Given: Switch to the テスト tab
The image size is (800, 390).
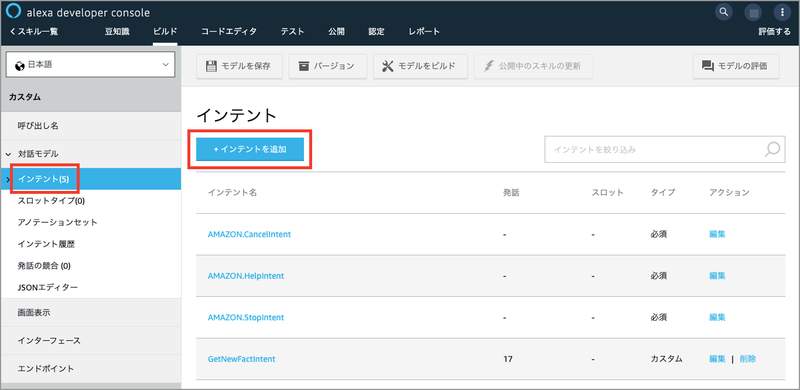Looking at the screenshot, I should tap(292, 32).
